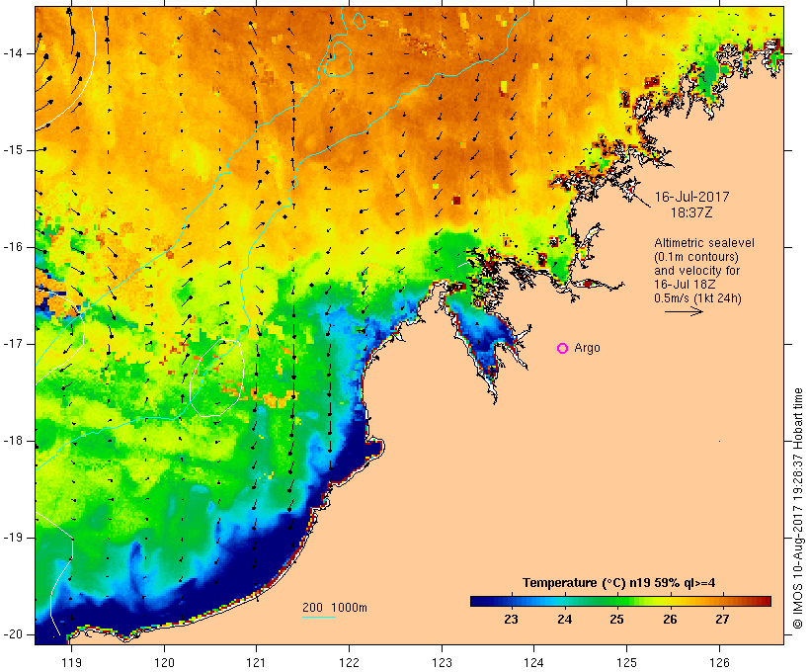Click the velocity reference arrow in legend
The width and height of the screenshot is (810, 672).
pyautogui.click(x=684, y=311)
